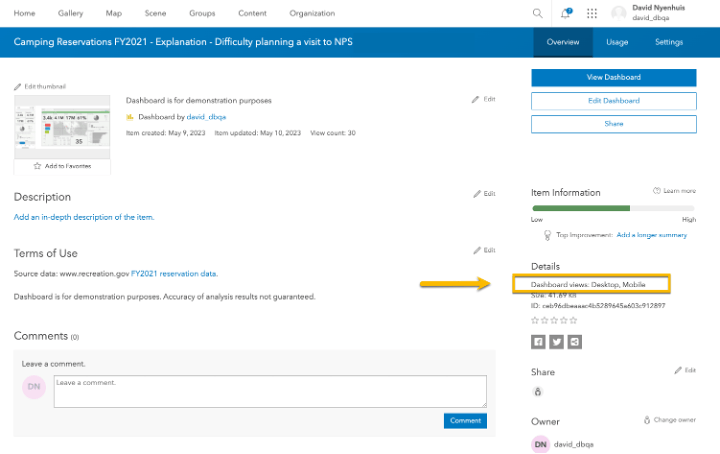Switch to the Overview tab
Screen dimensions: 720x454
[x=563, y=42]
